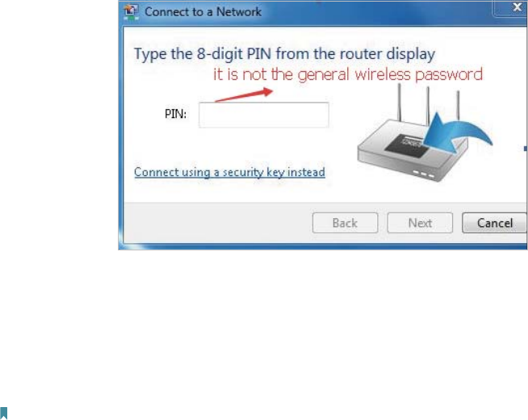Click the teal bookmark icon at the bottom-left

(4, 413)
